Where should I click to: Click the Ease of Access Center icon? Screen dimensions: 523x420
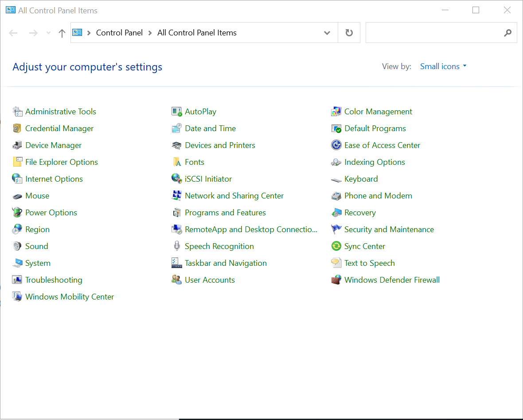pyautogui.click(x=336, y=145)
